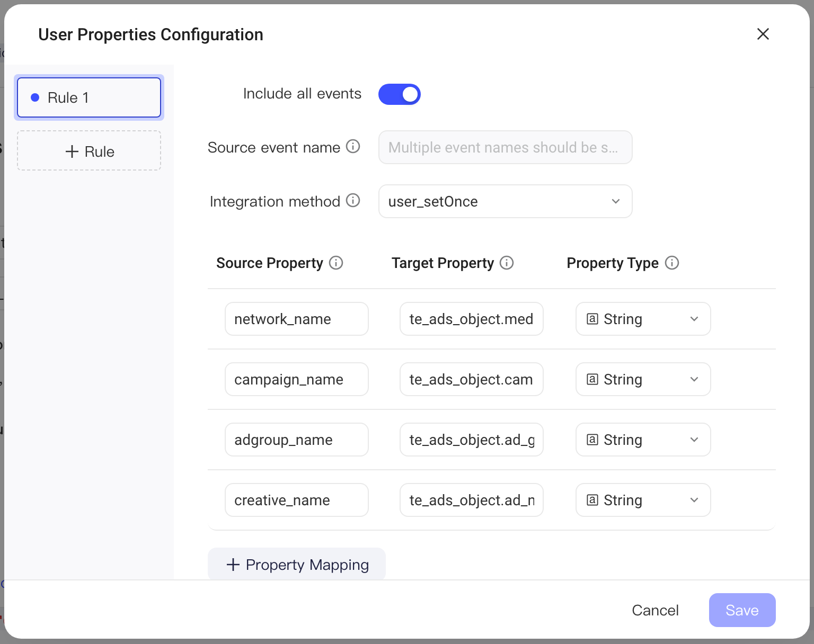The height and width of the screenshot is (644, 814).
Task: Add a new rule with + Rule
Action: (x=89, y=150)
